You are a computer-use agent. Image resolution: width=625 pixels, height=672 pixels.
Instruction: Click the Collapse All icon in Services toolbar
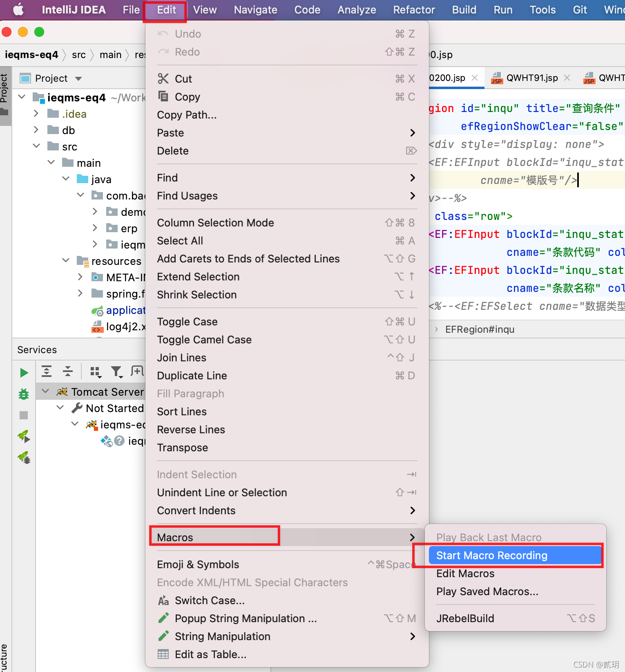(x=68, y=371)
